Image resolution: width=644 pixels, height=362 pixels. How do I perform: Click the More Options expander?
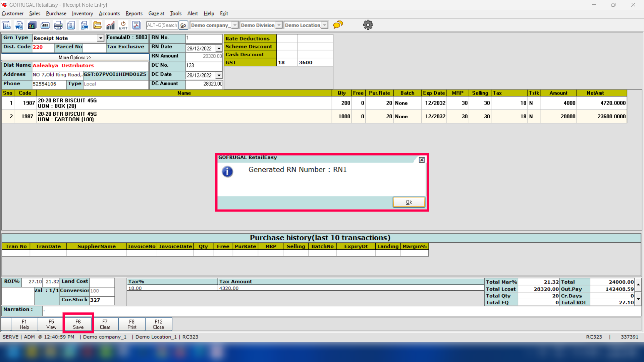[75, 57]
